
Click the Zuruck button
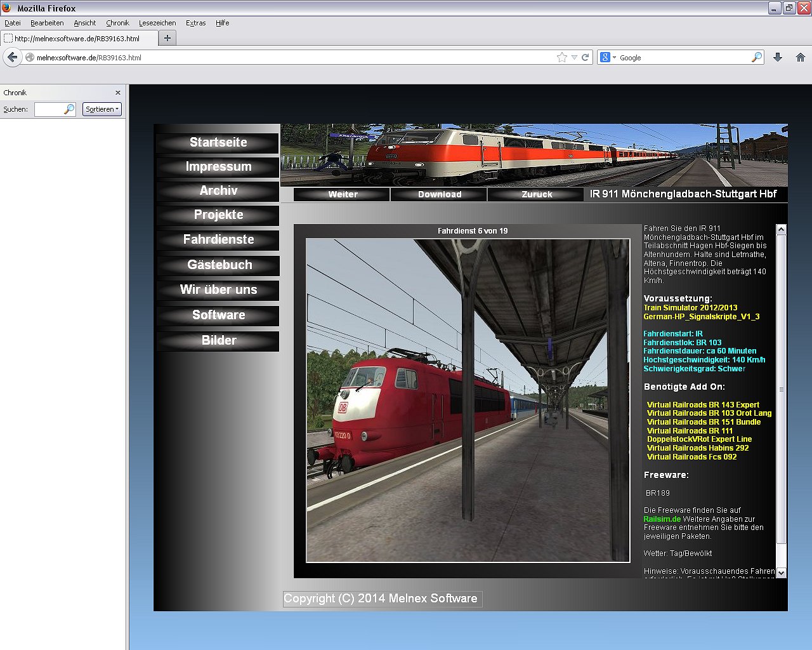[x=537, y=194]
